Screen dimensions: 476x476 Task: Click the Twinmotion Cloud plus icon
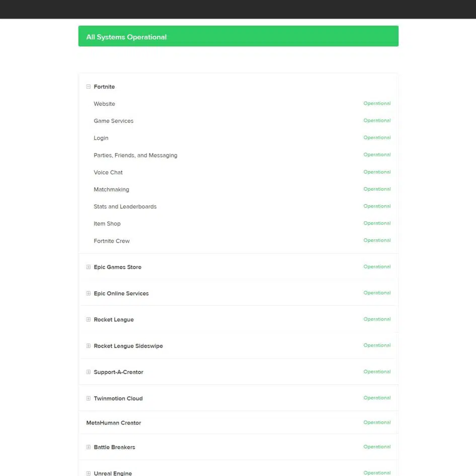pyautogui.click(x=89, y=399)
